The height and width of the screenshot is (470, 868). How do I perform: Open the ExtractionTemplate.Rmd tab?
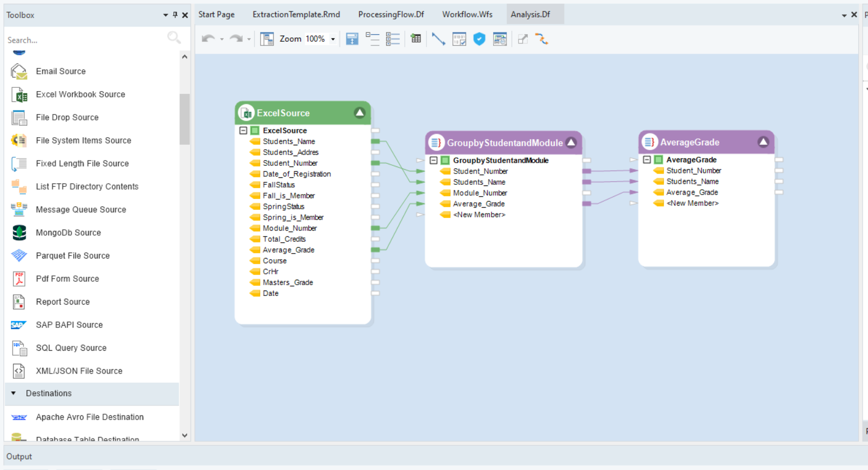[x=296, y=15]
